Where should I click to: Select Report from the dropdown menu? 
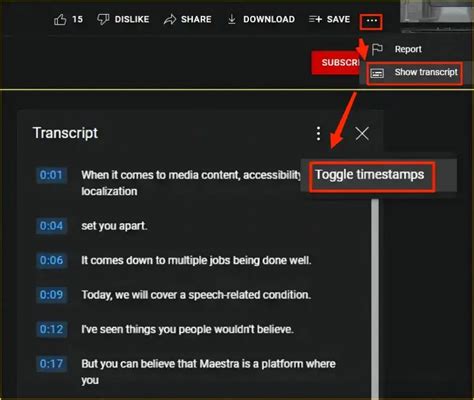point(408,49)
